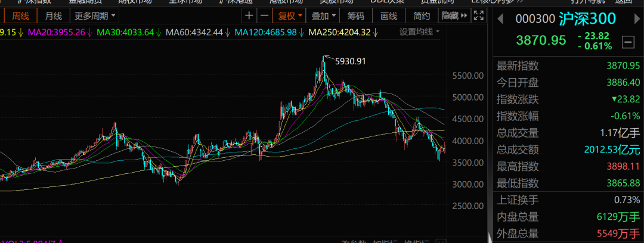644x243 pixels.
Task: Click the 最新指数 row label
Action: click(x=518, y=66)
